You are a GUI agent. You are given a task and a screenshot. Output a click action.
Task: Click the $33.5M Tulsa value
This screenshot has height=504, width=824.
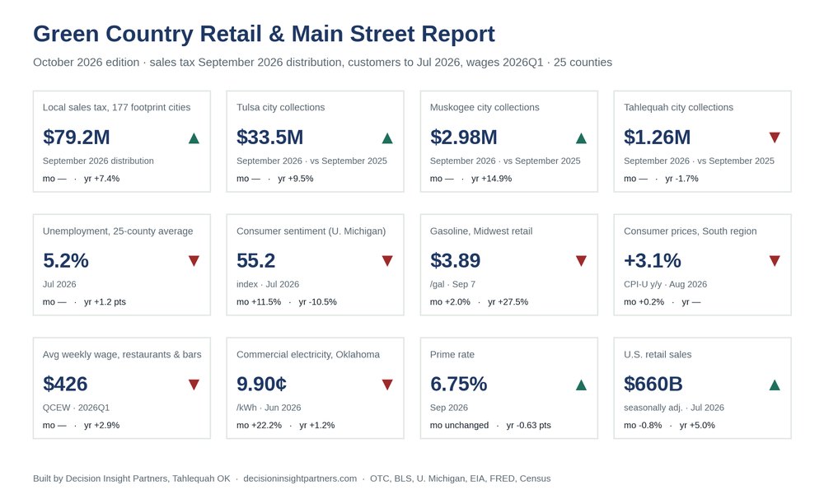click(x=270, y=137)
